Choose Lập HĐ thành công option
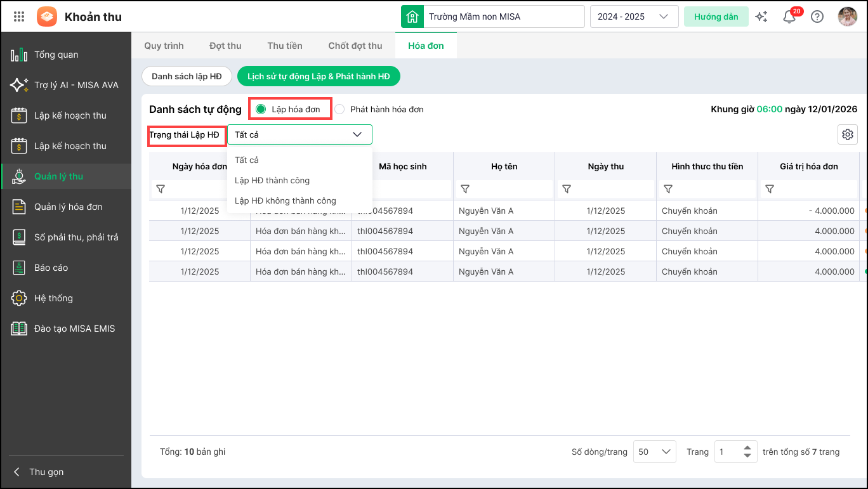 coord(272,181)
